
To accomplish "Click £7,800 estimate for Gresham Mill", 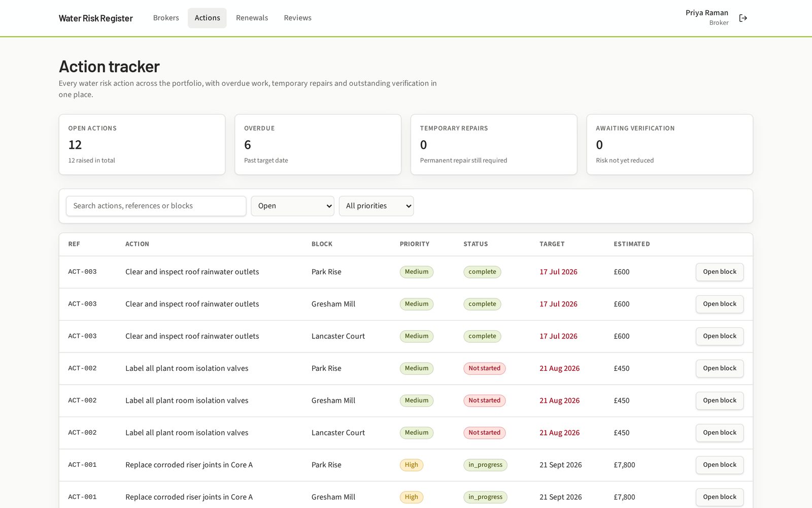I will (x=624, y=497).
